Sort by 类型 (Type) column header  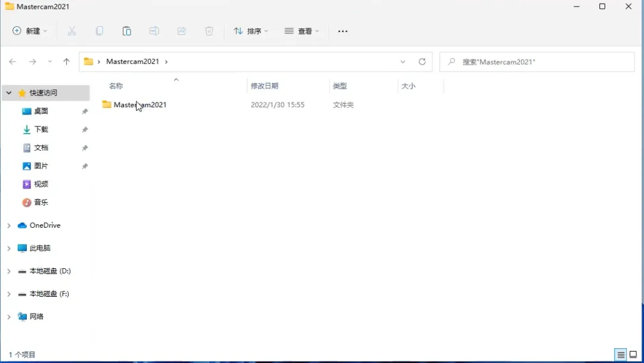tap(340, 86)
